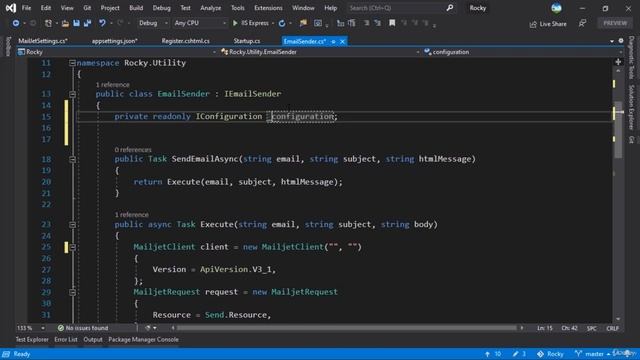The width and height of the screenshot is (640, 360).
Task: Click the unpushed commits count 10
Action: 493,354
